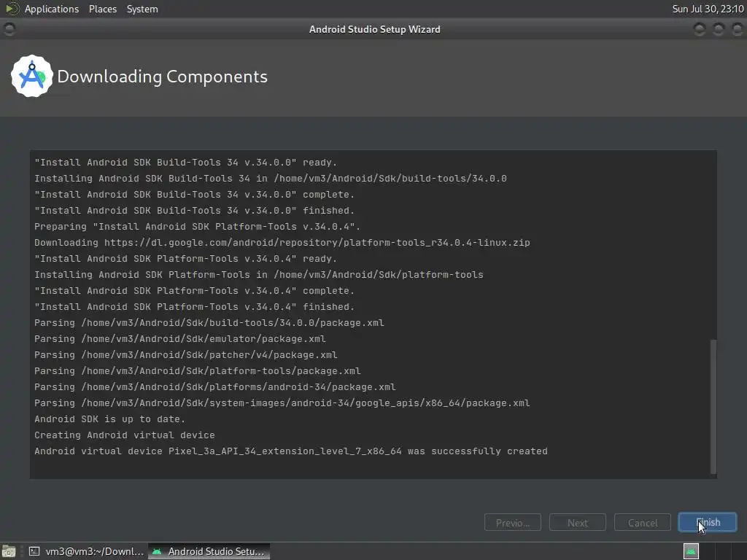Click the Parsing system-images google_apis line

(282, 402)
